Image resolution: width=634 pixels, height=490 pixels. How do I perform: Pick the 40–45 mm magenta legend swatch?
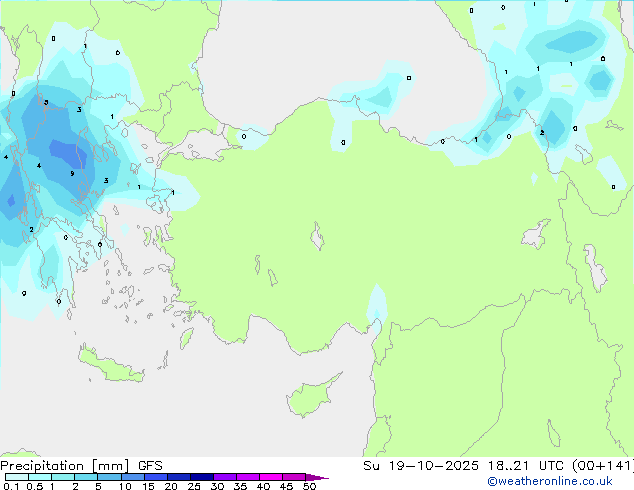[x=271, y=477]
